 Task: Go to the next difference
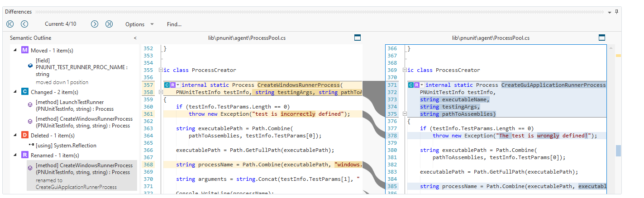[95, 24]
